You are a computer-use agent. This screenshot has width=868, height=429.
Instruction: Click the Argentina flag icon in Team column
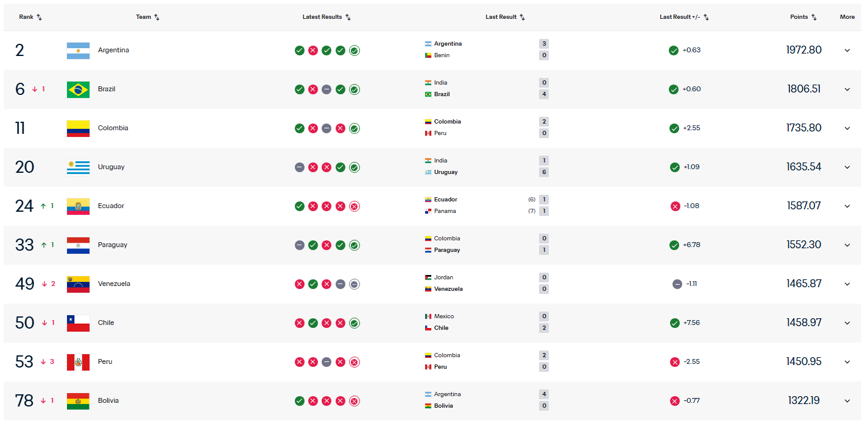coord(78,51)
